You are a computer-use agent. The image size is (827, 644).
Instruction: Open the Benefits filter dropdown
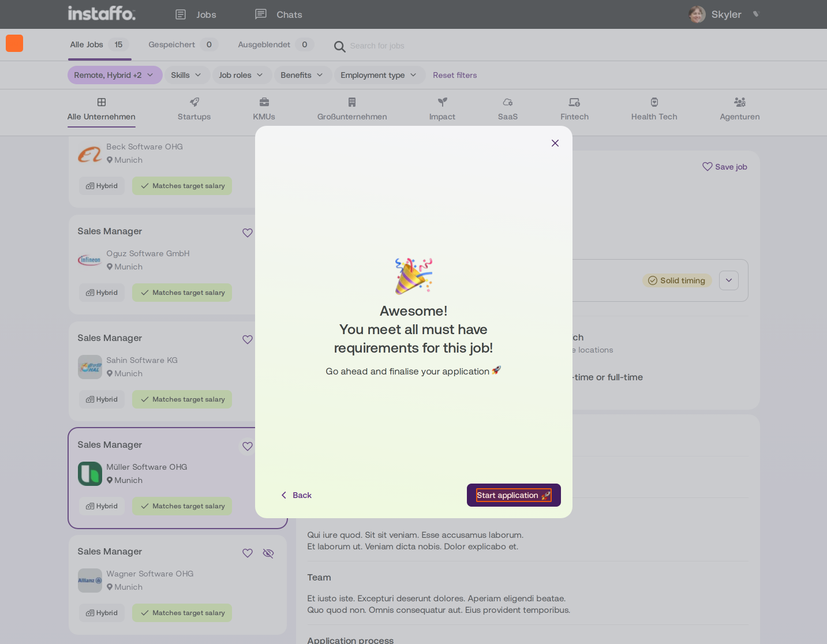click(x=302, y=75)
